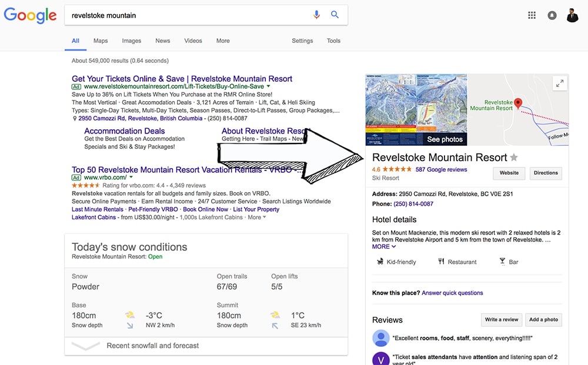Click the location pin beside 2950 Camozzi Rd
This screenshot has height=365, width=588.
(75, 118)
